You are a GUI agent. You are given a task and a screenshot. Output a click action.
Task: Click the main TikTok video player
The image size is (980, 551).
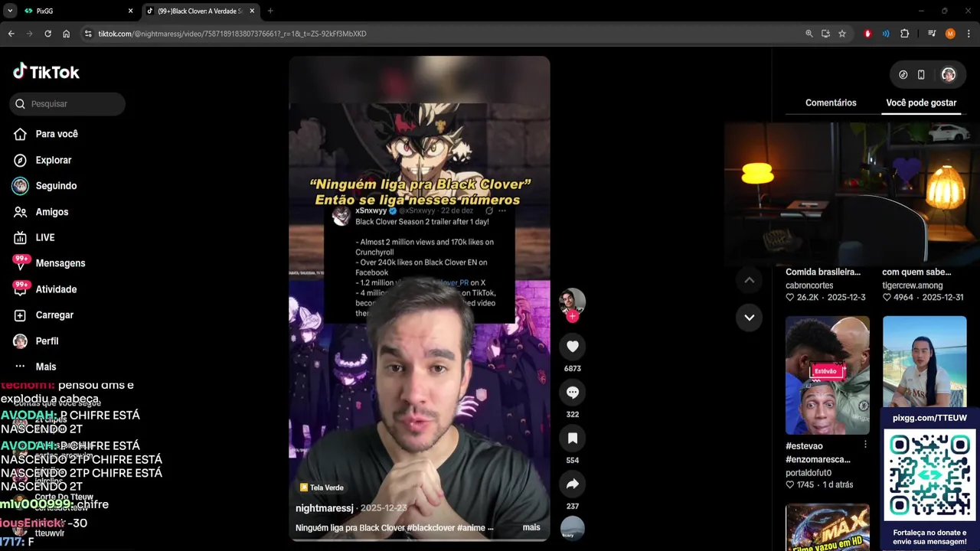[x=419, y=298]
